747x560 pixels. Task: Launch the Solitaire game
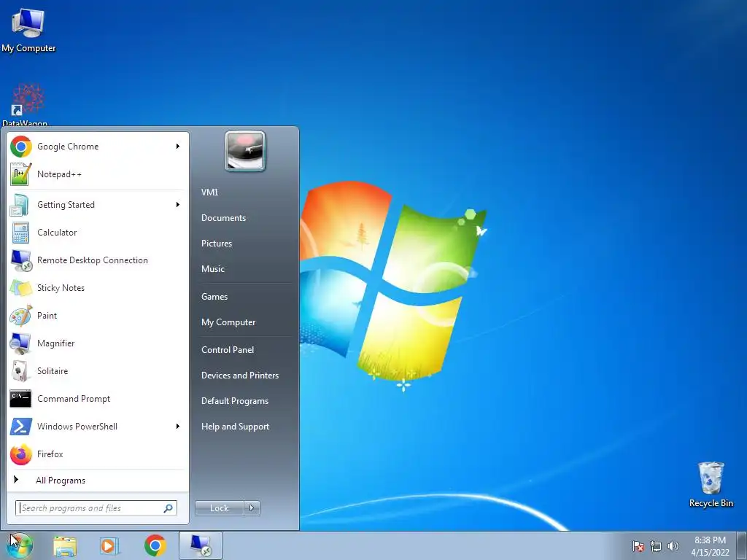[x=98, y=371]
